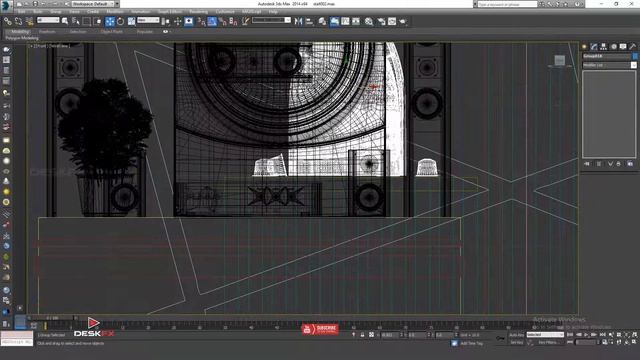Go to the end frame
Screen dimensions: 640x360
pyautogui.click(x=602, y=335)
